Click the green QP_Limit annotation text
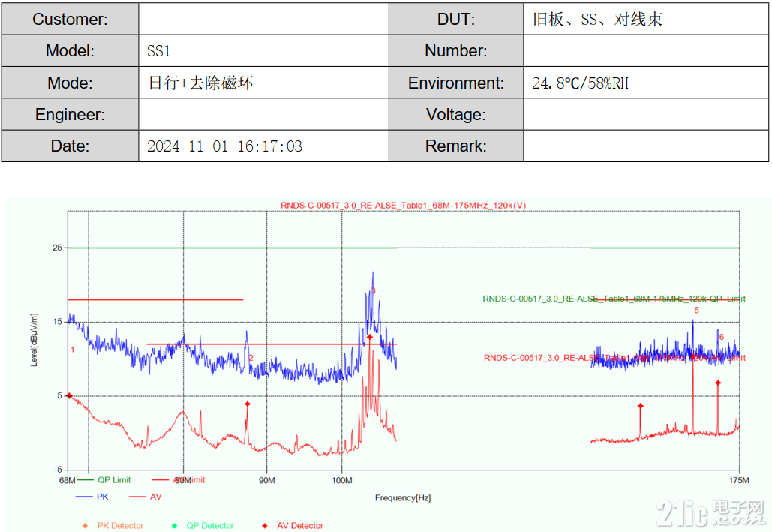The image size is (772, 532). point(614,299)
